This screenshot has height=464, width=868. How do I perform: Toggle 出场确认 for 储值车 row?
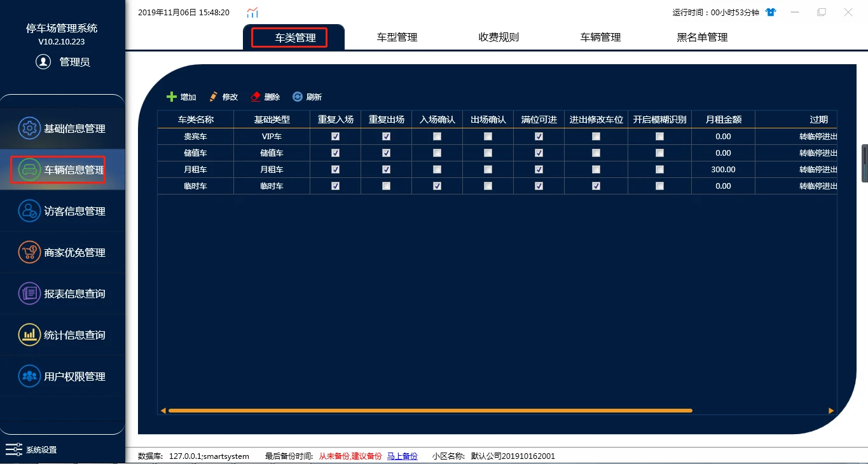tap(488, 153)
